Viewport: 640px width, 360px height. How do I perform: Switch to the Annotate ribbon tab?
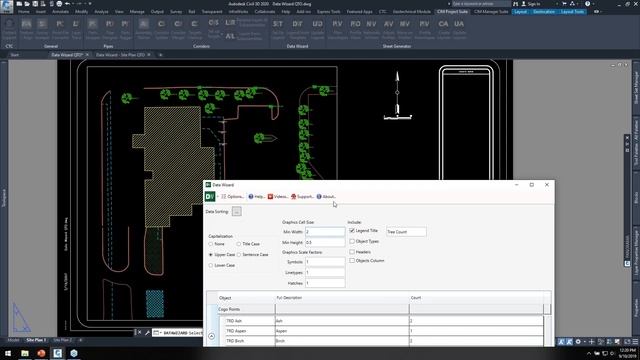coord(60,12)
